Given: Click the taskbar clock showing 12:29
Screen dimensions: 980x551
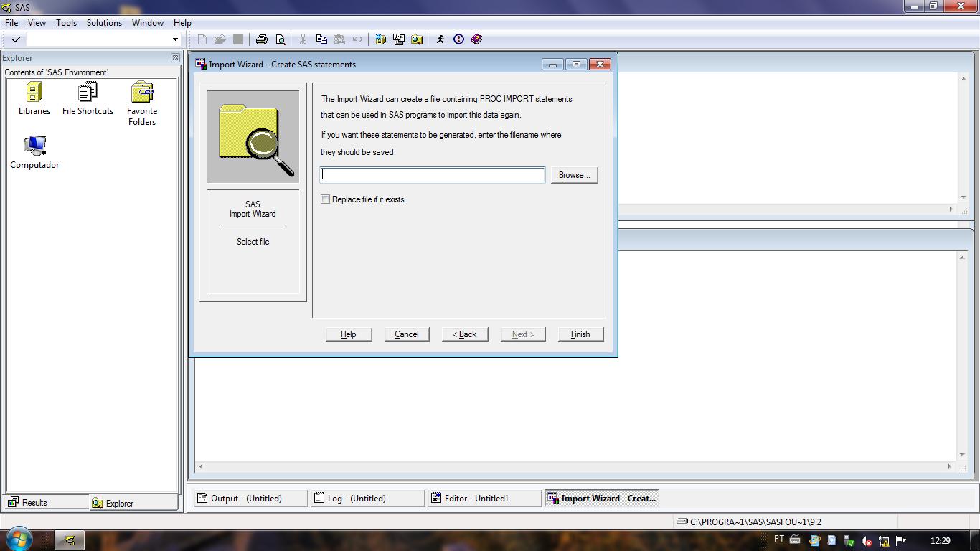Looking at the screenshot, I should [x=940, y=540].
